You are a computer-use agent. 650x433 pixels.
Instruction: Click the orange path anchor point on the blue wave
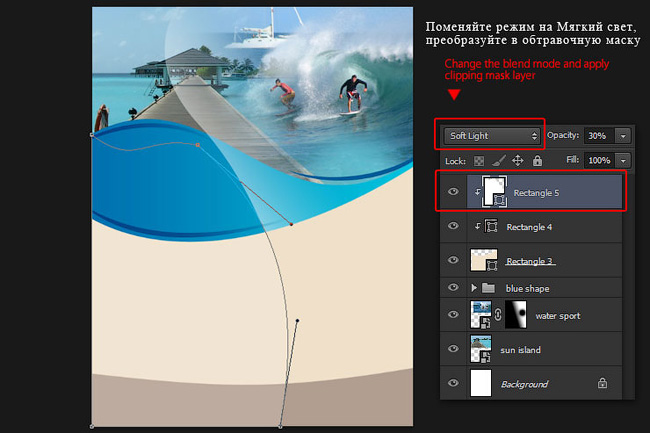[x=198, y=145]
